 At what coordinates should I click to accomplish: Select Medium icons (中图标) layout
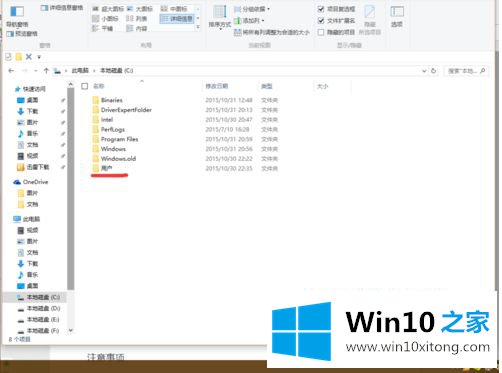click(174, 9)
